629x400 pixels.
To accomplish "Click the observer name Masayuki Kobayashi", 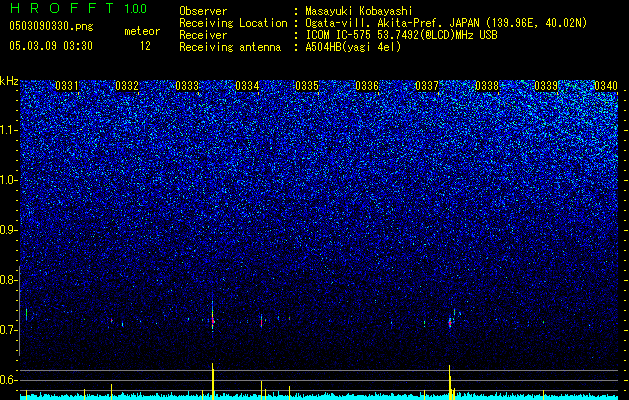I will [x=359, y=11].
